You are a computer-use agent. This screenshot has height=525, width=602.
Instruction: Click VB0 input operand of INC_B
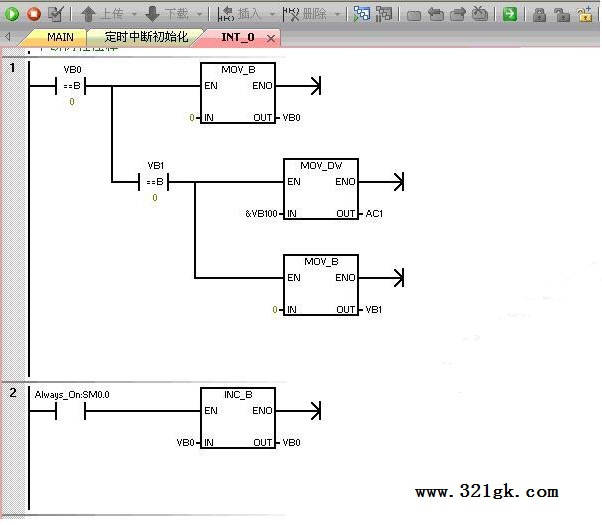(185, 443)
